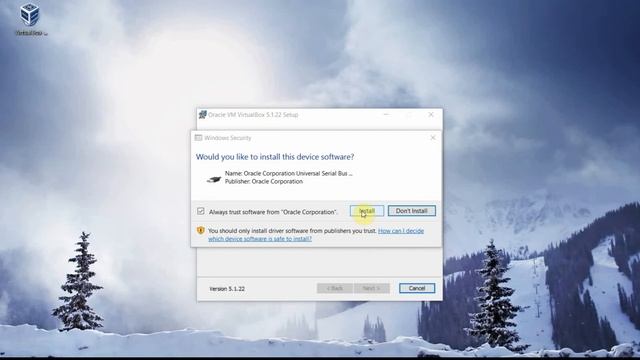Click the 'Name: Oracle Corporation Universal Serial Bus' text

click(x=288, y=173)
